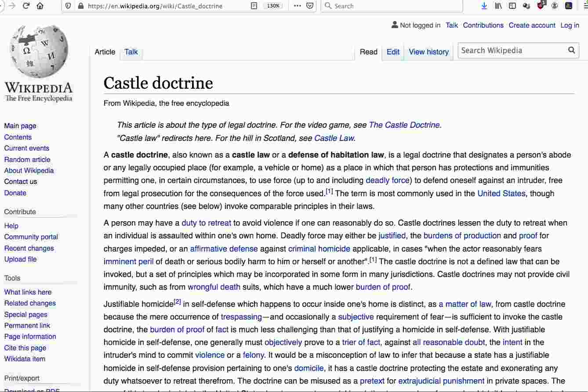This screenshot has width=588, height=392.
Task: Click the Donate link
Action: pyautogui.click(x=15, y=193)
